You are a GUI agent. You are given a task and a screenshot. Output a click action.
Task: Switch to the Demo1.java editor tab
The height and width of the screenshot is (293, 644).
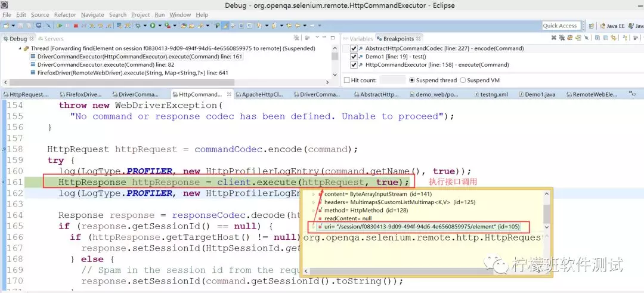point(539,94)
